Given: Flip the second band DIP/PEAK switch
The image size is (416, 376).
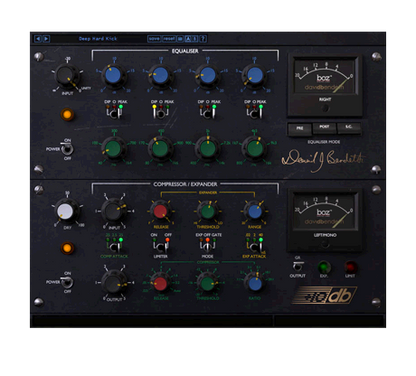Looking at the screenshot, I should pos(161,113).
